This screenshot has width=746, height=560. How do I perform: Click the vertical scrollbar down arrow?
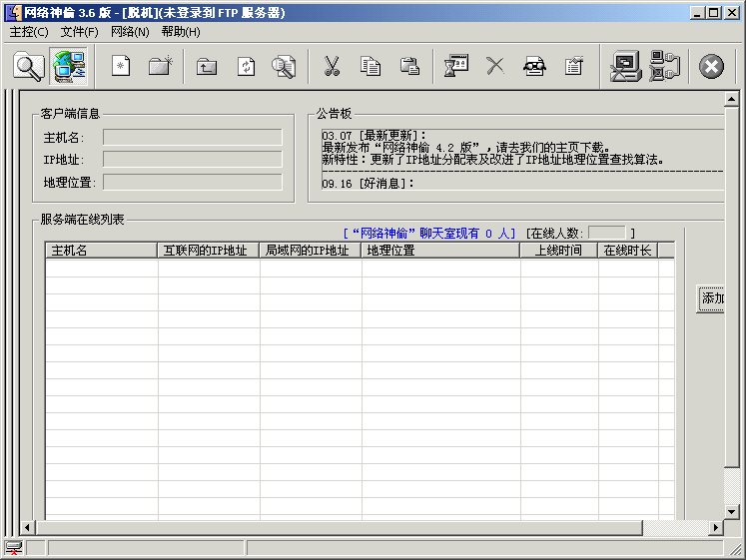(732, 511)
